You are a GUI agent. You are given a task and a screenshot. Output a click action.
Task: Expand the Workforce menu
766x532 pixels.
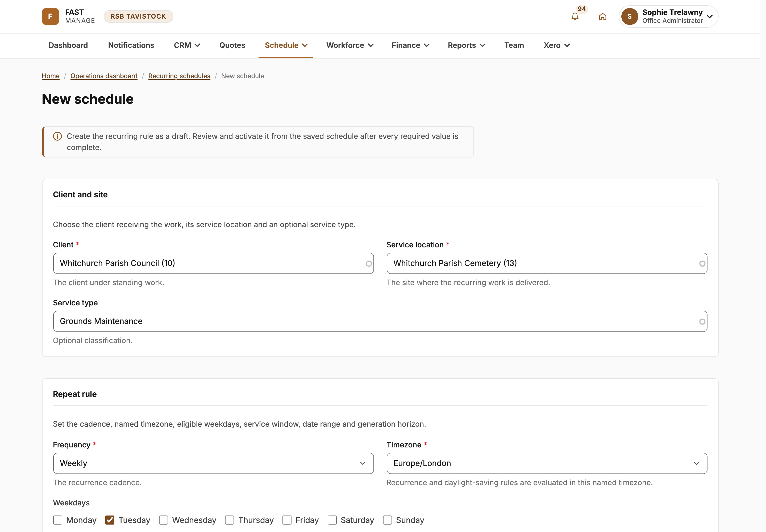click(350, 45)
